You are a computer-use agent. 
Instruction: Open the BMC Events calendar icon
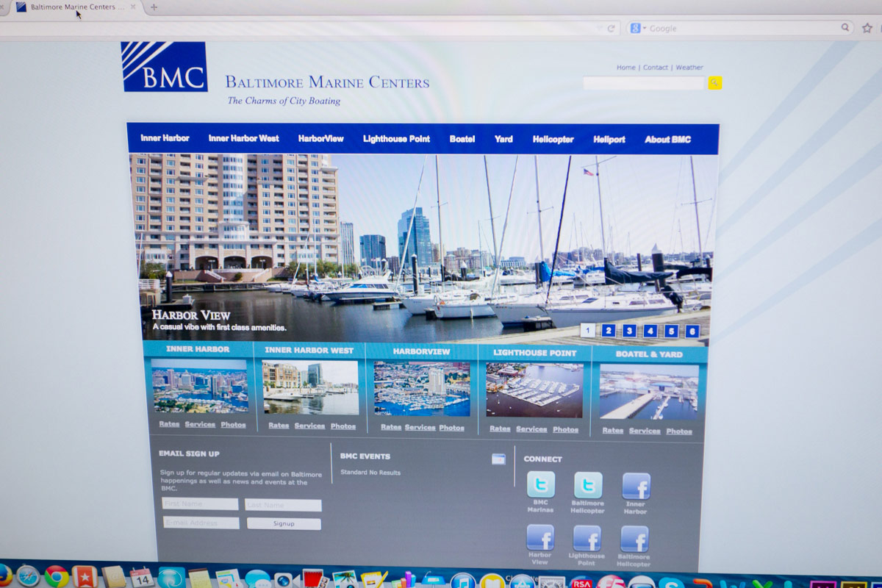498,459
